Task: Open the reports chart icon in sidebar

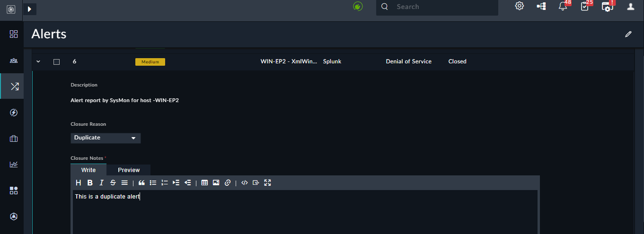Action: (14, 165)
